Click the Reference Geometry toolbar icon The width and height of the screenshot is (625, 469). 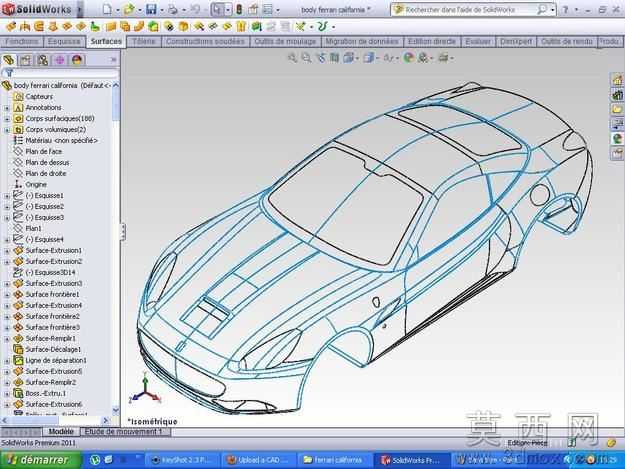click(300, 27)
